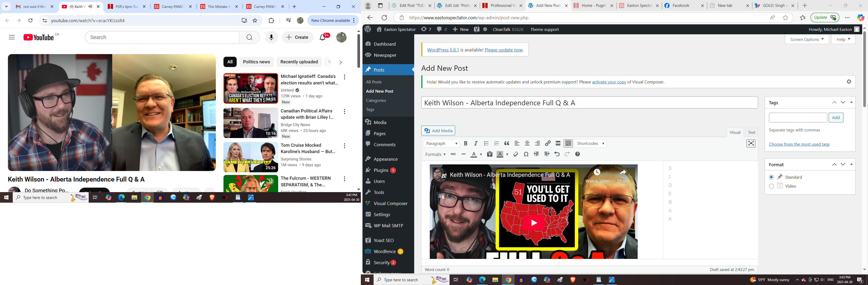
Task: Click the undo arrow in editor
Action: [x=557, y=154]
